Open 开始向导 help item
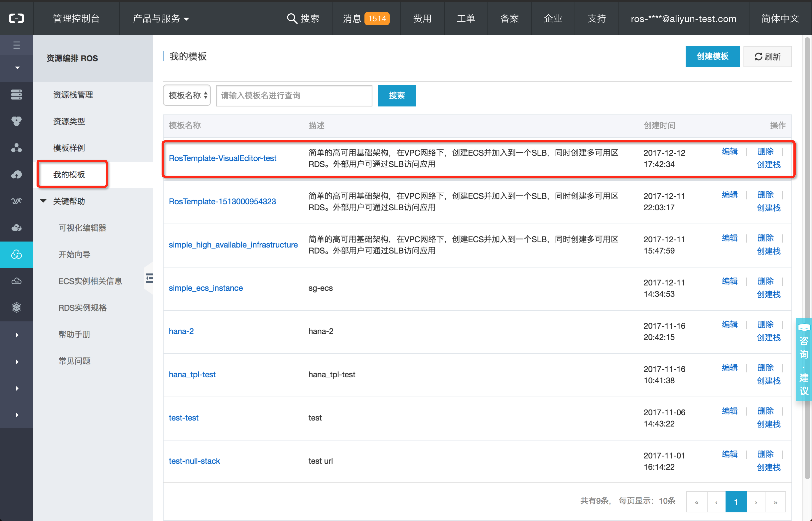 (x=74, y=255)
